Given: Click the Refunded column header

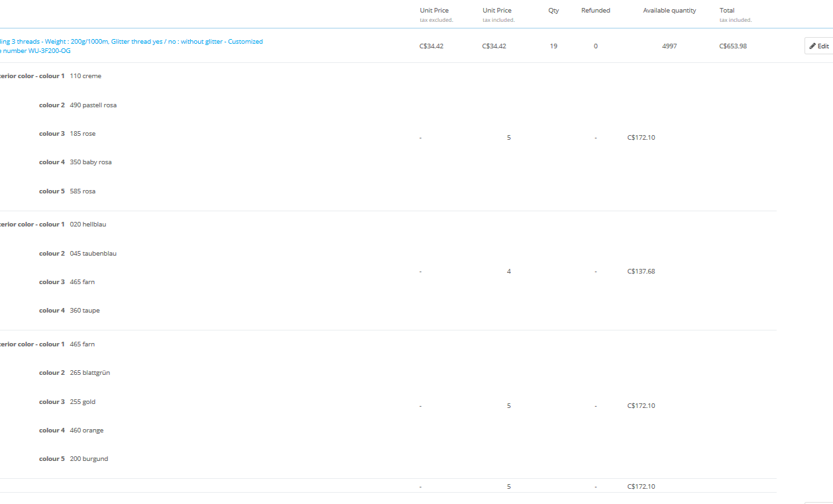Looking at the screenshot, I should point(595,11).
